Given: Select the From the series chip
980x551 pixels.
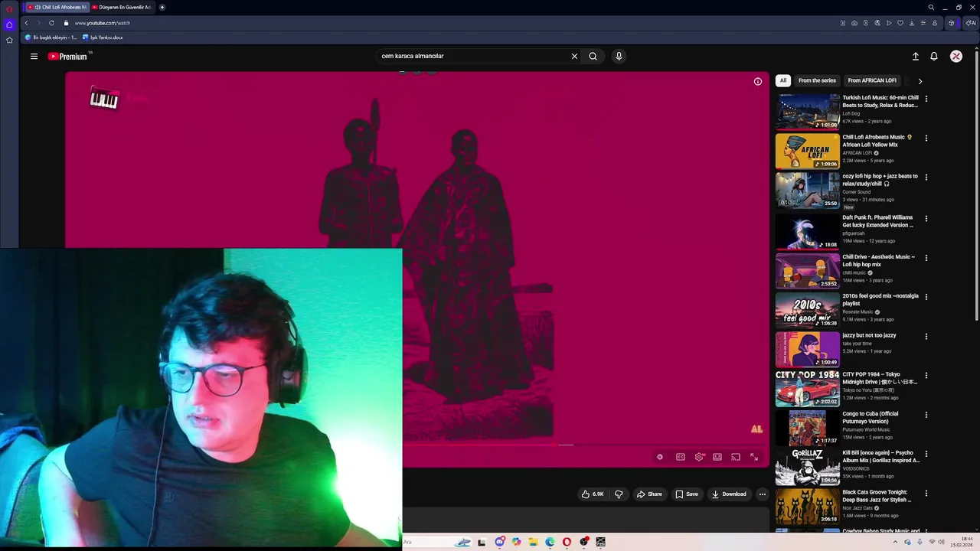Looking at the screenshot, I should [817, 80].
